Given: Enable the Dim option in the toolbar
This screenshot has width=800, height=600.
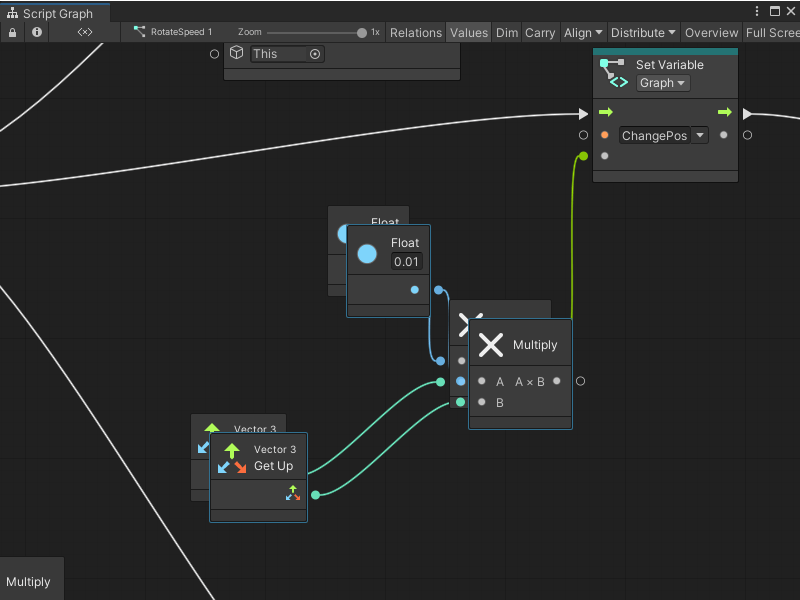Looking at the screenshot, I should click(x=506, y=32).
